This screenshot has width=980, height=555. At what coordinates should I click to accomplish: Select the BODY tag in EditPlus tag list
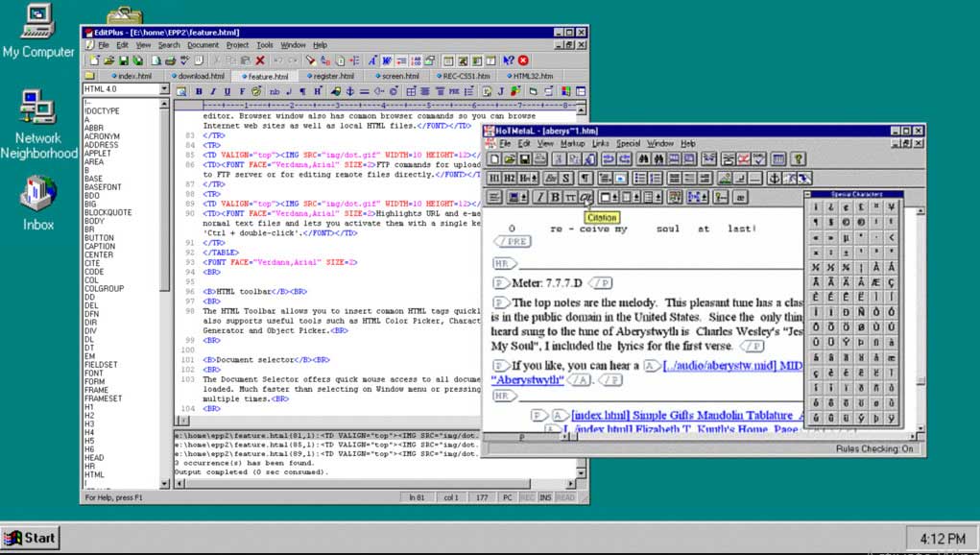point(94,220)
